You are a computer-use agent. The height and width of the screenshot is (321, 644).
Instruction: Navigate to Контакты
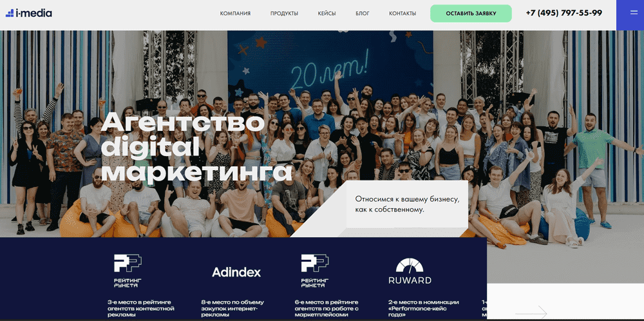click(402, 14)
